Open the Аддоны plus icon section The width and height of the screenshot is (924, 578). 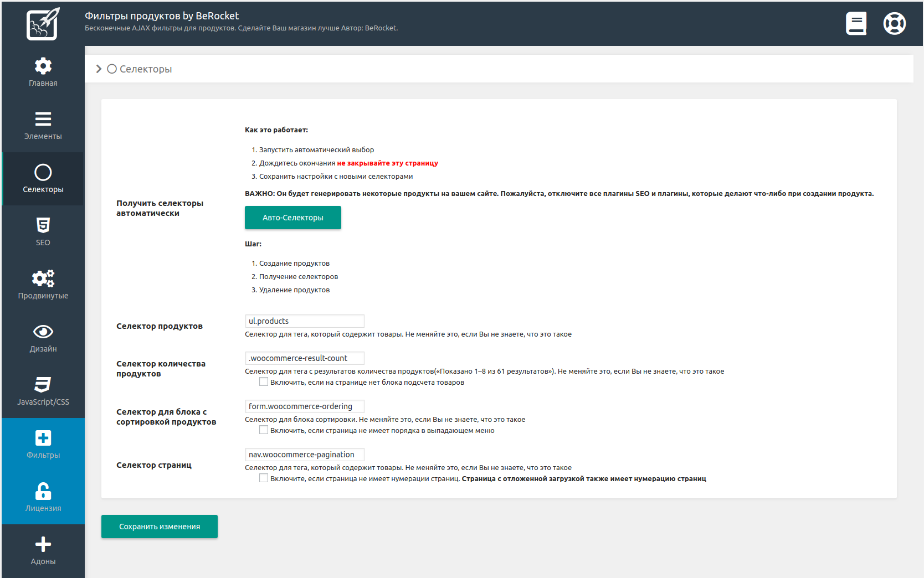[x=43, y=551]
